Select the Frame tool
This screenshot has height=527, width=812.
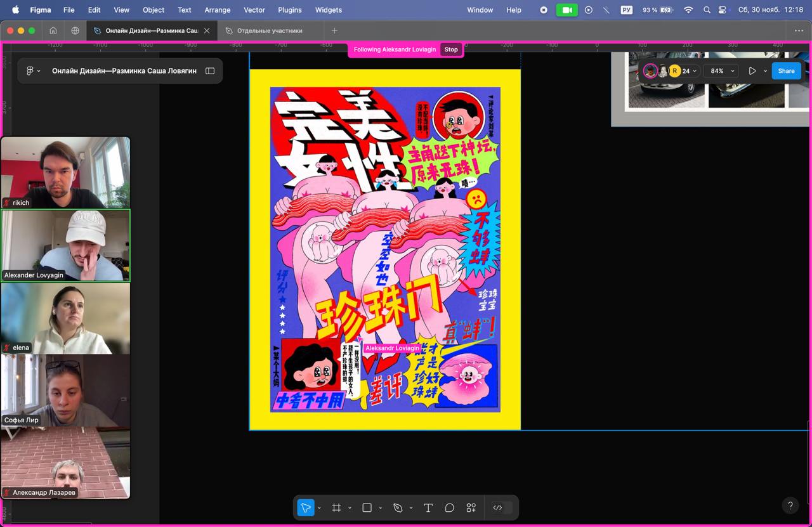click(336, 507)
